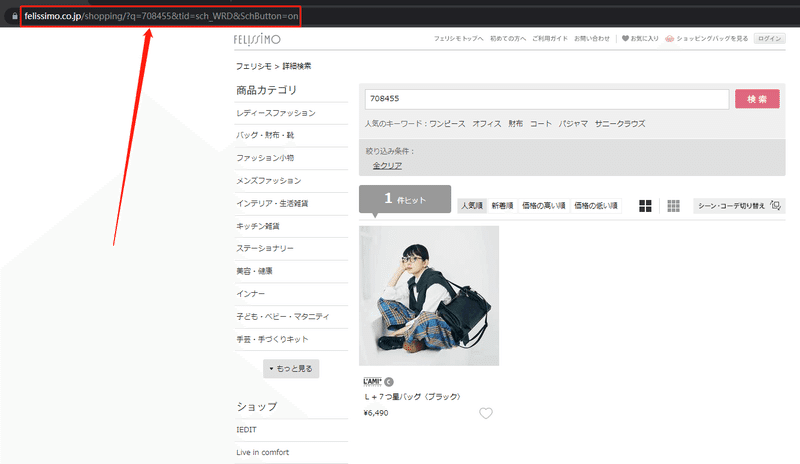Click フェリシモ breadcrumb link
Image resolution: width=800 pixels, height=464 pixels.
point(254,66)
